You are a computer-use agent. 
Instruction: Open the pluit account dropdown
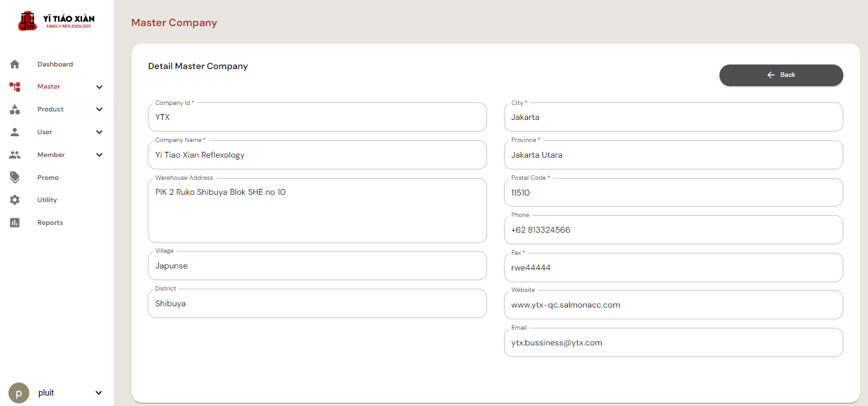99,393
